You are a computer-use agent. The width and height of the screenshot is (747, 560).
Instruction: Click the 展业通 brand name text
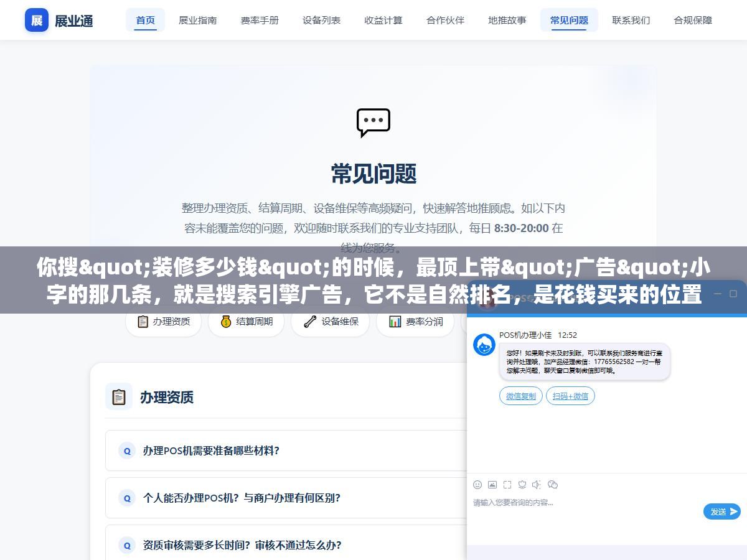[74, 21]
